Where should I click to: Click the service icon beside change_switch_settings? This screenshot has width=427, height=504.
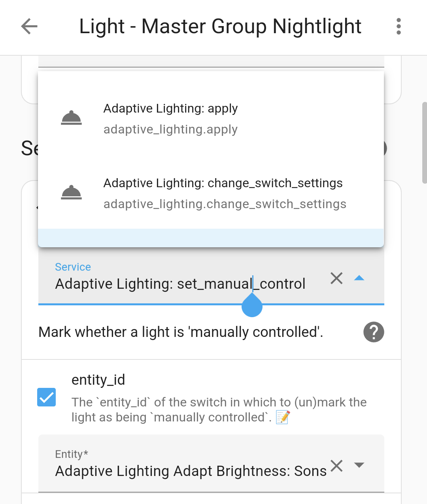[x=71, y=192]
